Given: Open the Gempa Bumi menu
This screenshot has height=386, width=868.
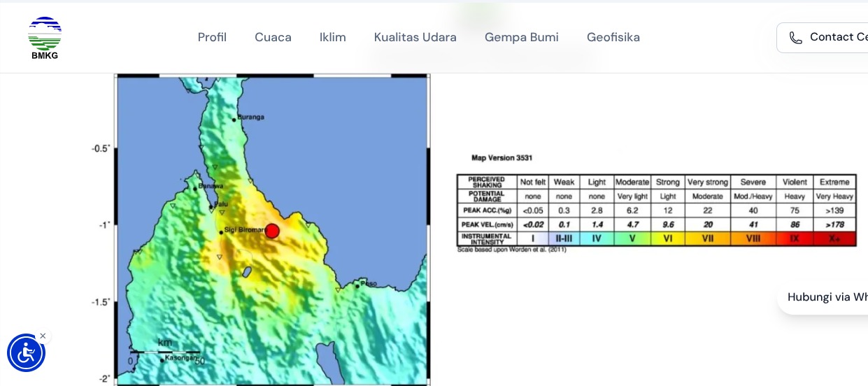Looking at the screenshot, I should click(x=522, y=37).
